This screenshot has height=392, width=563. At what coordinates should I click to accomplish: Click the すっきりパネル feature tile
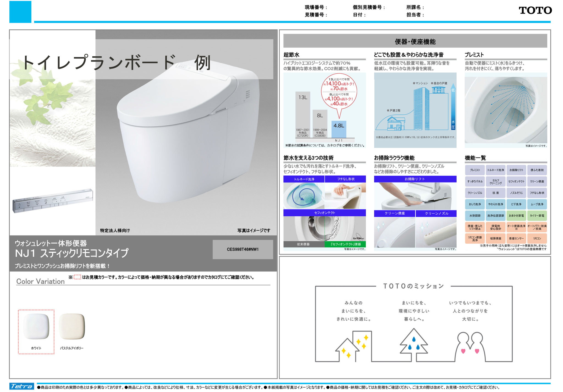(x=475, y=181)
